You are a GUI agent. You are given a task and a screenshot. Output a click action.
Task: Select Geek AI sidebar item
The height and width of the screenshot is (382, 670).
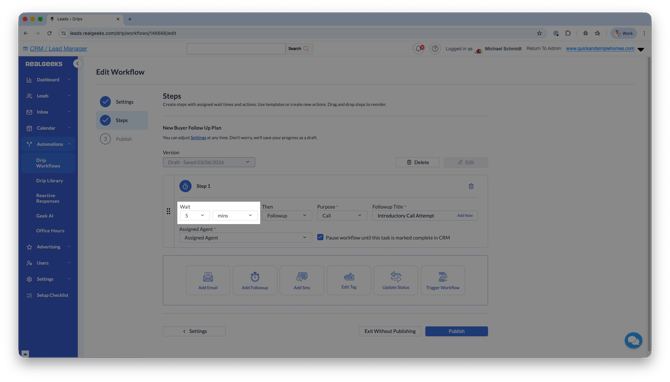pos(44,216)
